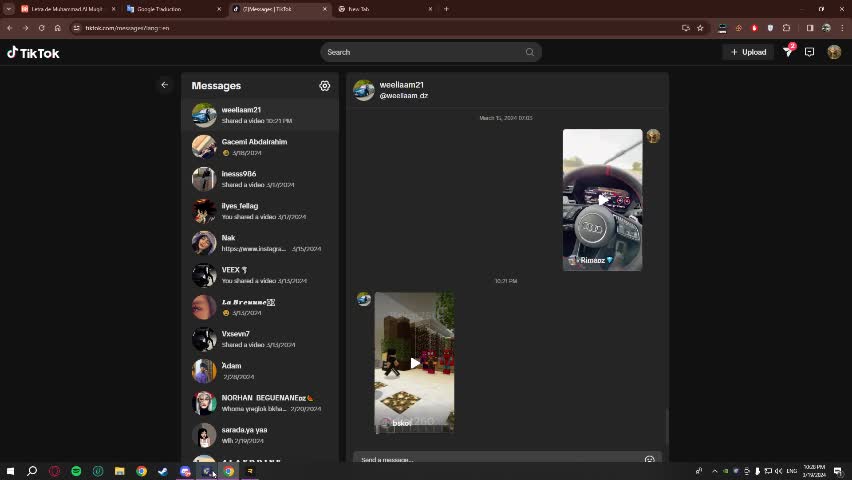Open the profile avatar in TikTok header
852x480 pixels.
click(x=834, y=52)
